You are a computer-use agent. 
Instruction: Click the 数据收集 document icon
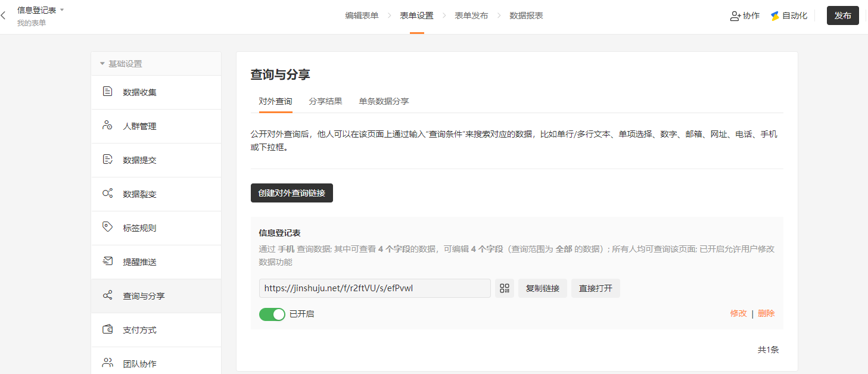[107, 92]
